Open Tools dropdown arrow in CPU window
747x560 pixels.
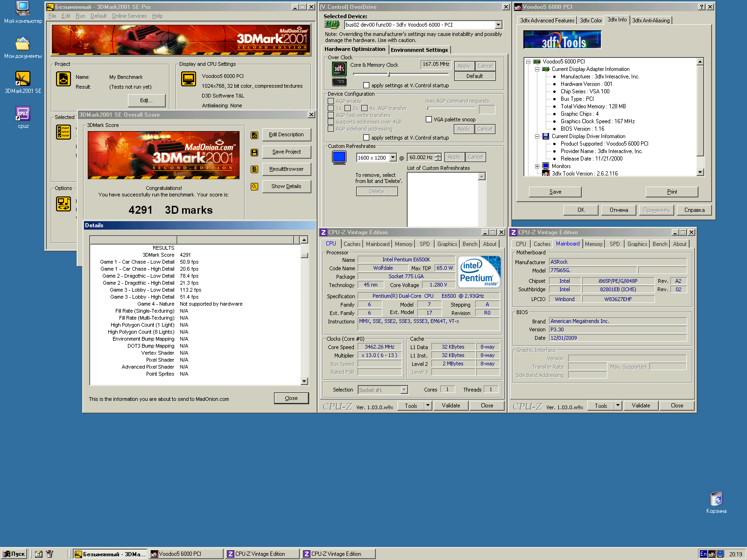pos(428,406)
